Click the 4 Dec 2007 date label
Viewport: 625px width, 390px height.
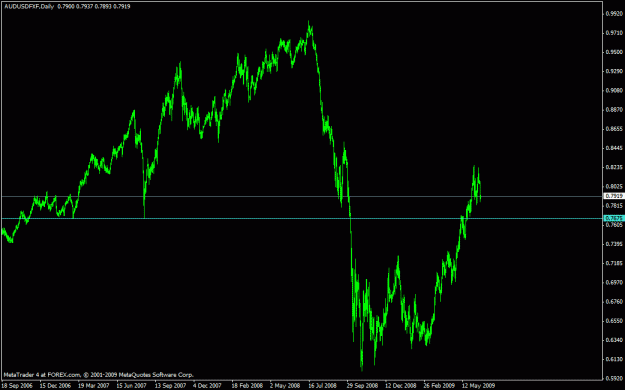pos(207,386)
